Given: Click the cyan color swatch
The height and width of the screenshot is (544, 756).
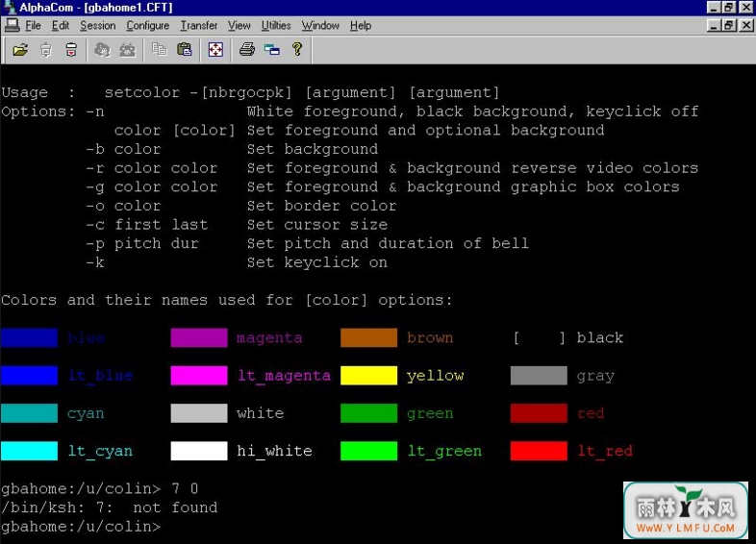Looking at the screenshot, I should 30,413.
